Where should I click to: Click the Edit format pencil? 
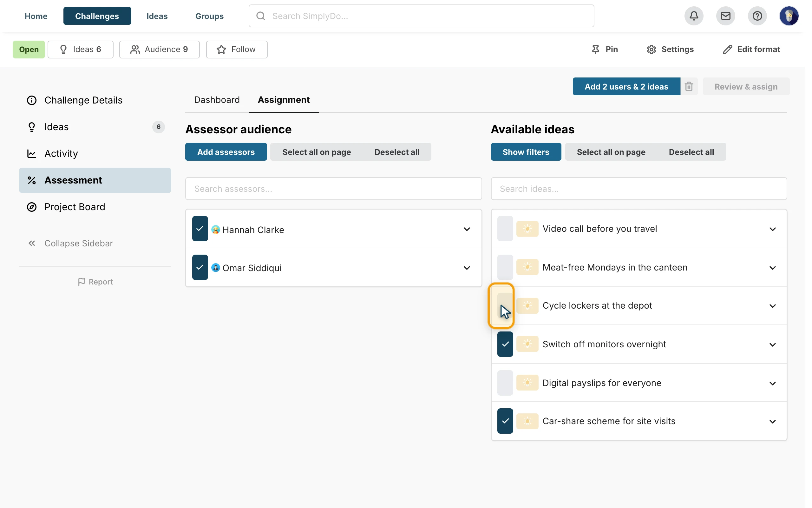pyautogui.click(x=727, y=50)
